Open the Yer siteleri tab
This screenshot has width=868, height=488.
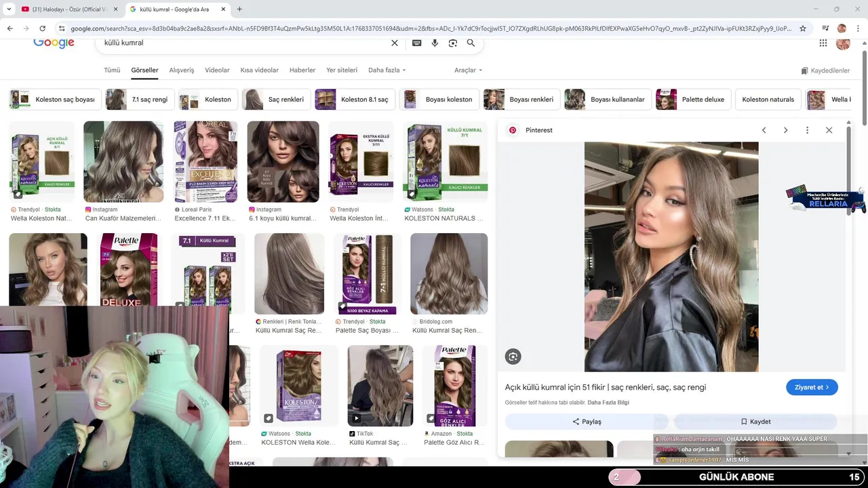[x=342, y=70]
